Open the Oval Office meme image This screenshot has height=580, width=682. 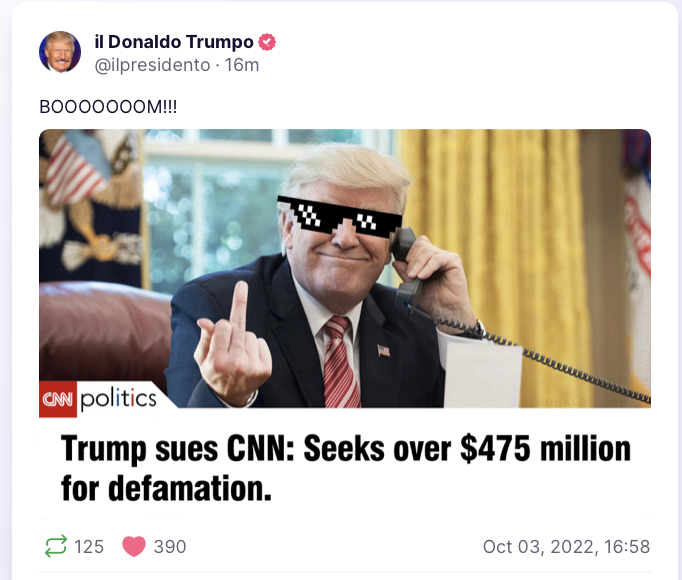click(345, 268)
